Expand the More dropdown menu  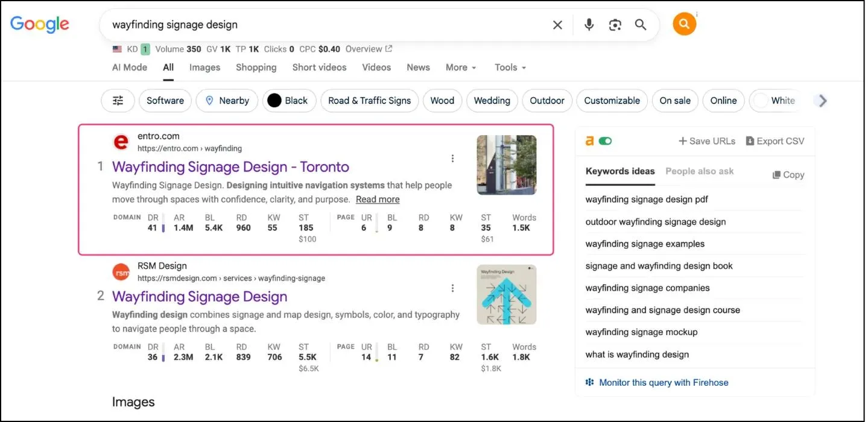coord(461,68)
